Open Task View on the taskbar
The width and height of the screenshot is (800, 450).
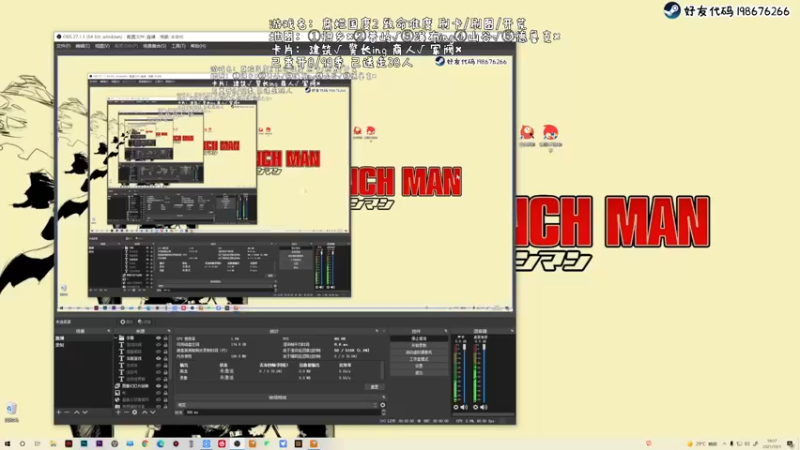pos(37,444)
